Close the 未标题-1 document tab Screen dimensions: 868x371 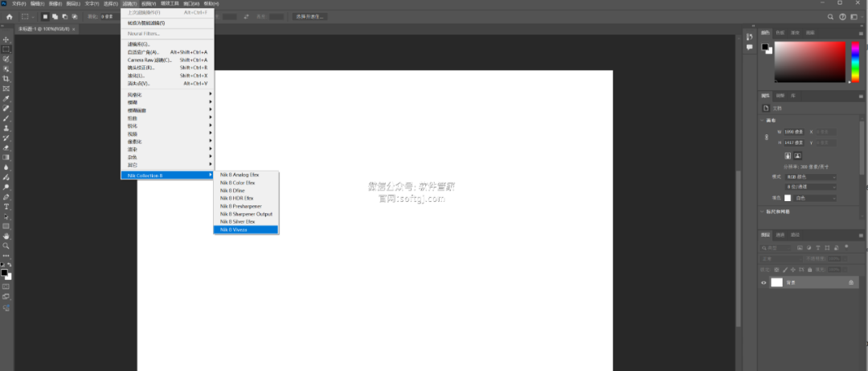click(x=74, y=29)
